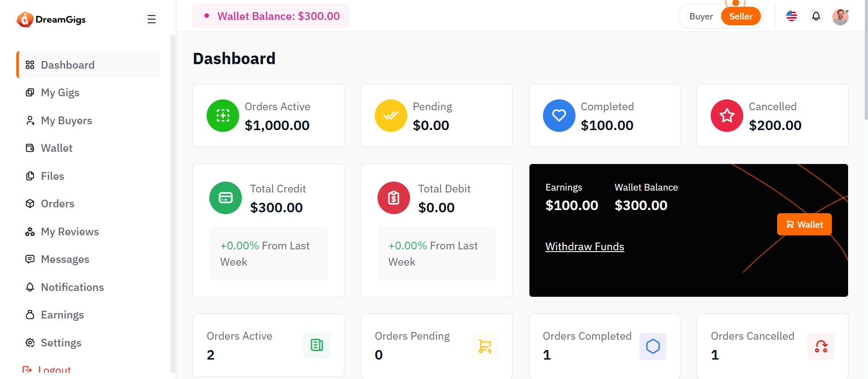
Task: Click the green Total Credit card icon
Action: point(226,198)
